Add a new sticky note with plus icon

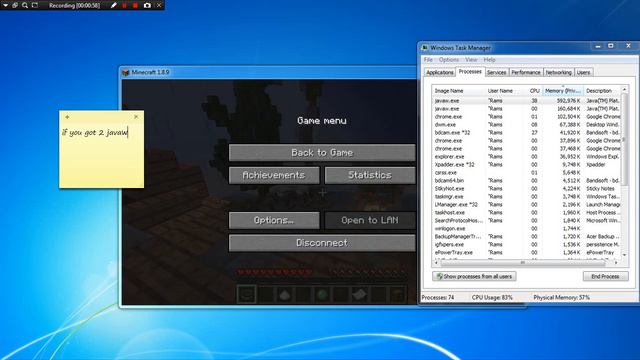(x=67, y=117)
